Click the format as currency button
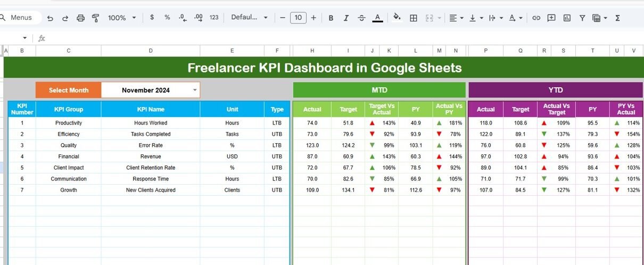Image resolution: width=644 pixels, height=265 pixels. pos(152,18)
